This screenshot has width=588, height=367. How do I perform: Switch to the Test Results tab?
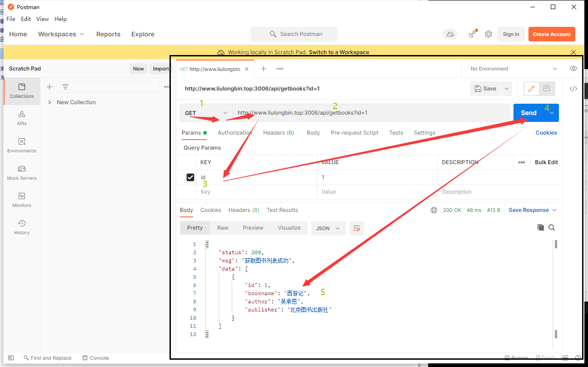282,210
